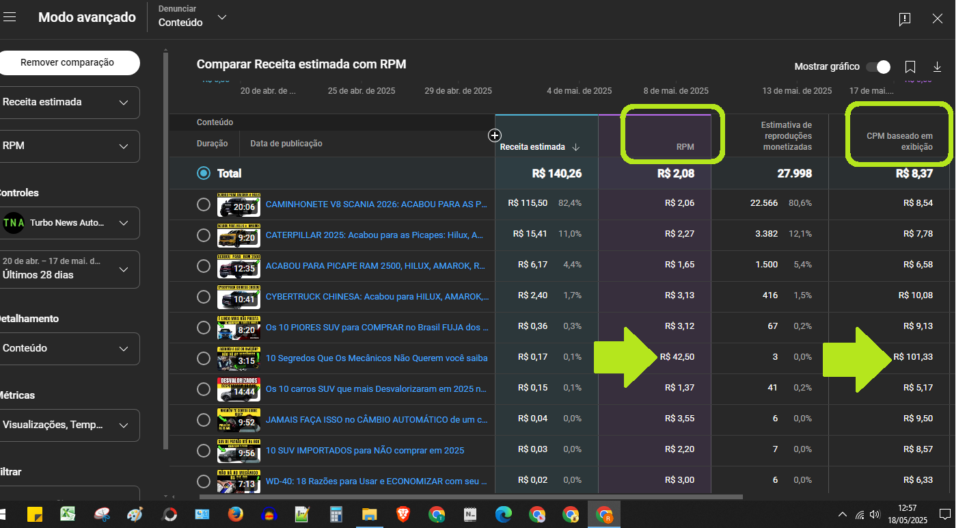Click thumbnail of 20:06 SCANIA video
This screenshot has width=980, height=528.
pos(239,204)
